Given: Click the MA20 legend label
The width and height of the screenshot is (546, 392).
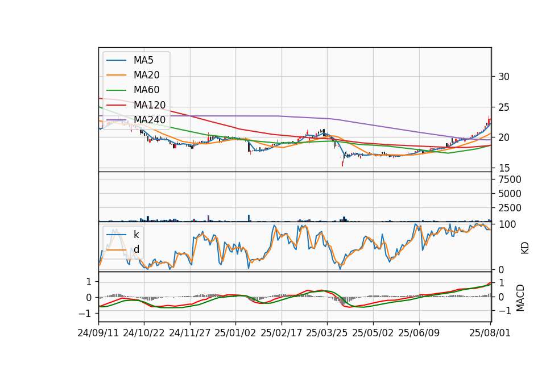Looking at the screenshot, I should pyautogui.click(x=146, y=75).
